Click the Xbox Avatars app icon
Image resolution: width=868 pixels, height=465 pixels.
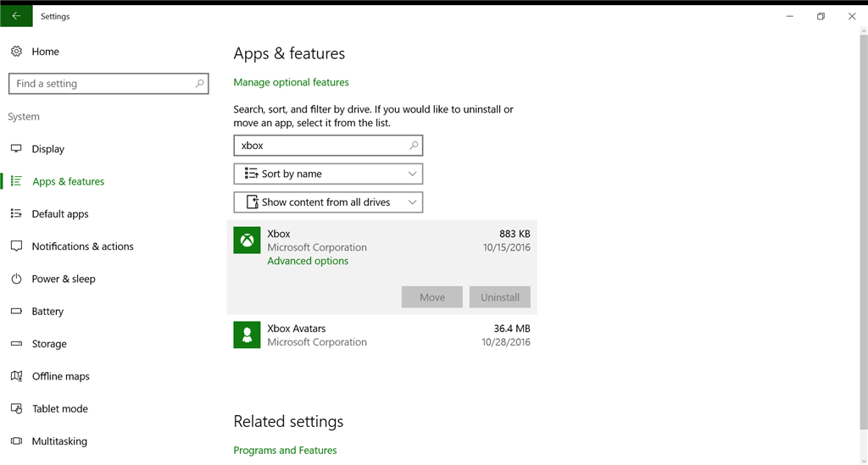tap(247, 335)
